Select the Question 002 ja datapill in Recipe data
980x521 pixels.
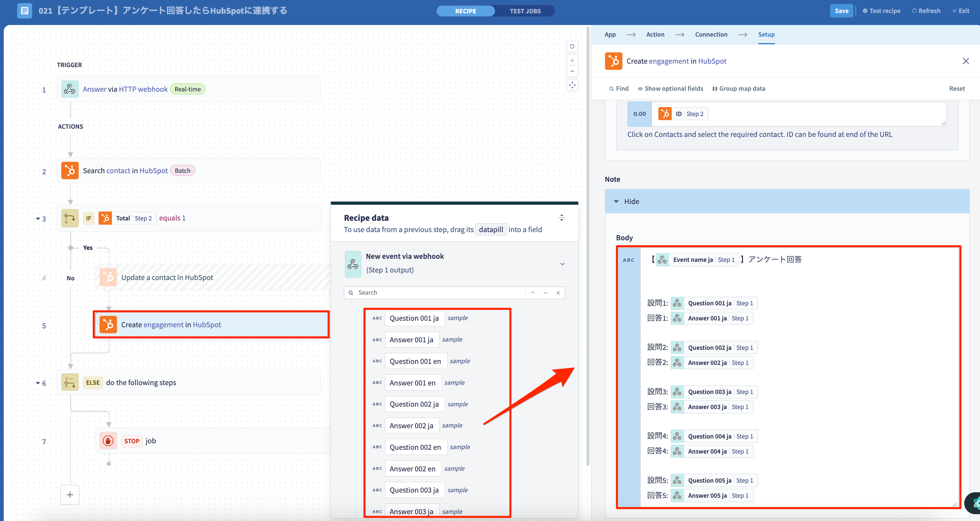(x=414, y=404)
